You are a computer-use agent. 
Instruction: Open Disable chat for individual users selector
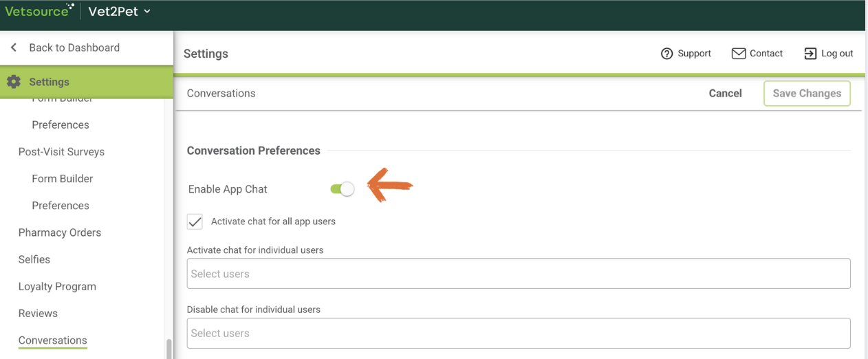[x=518, y=333]
